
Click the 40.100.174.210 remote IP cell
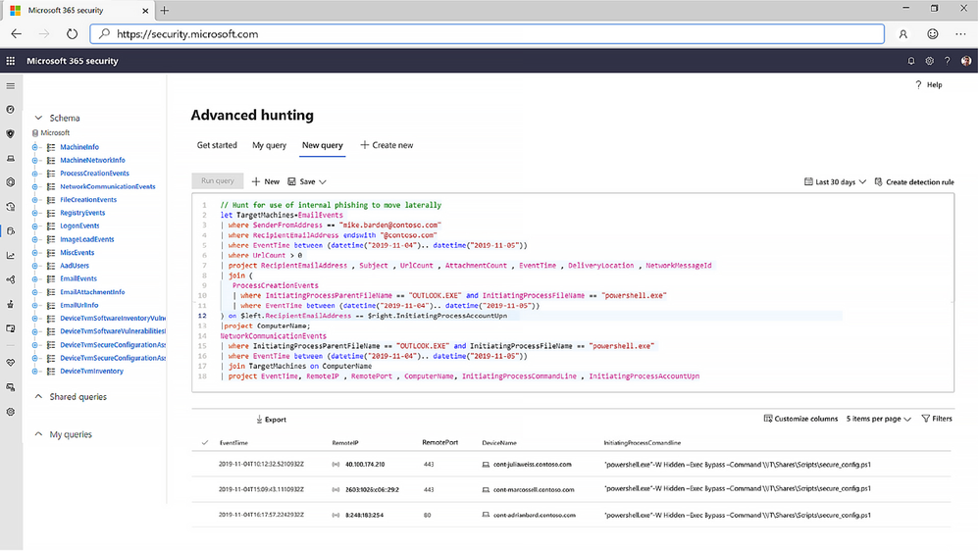click(365, 464)
